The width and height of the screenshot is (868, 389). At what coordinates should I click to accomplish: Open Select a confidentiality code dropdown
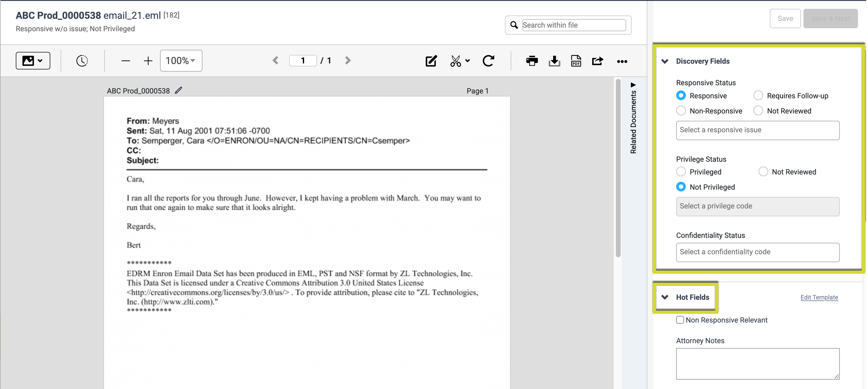tap(757, 252)
